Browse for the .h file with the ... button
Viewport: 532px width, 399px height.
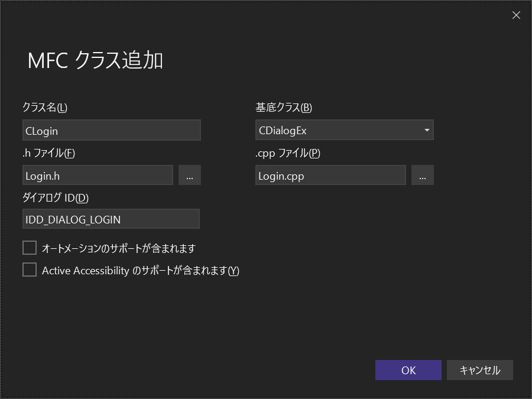pyautogui.click(x=190, y=176)
